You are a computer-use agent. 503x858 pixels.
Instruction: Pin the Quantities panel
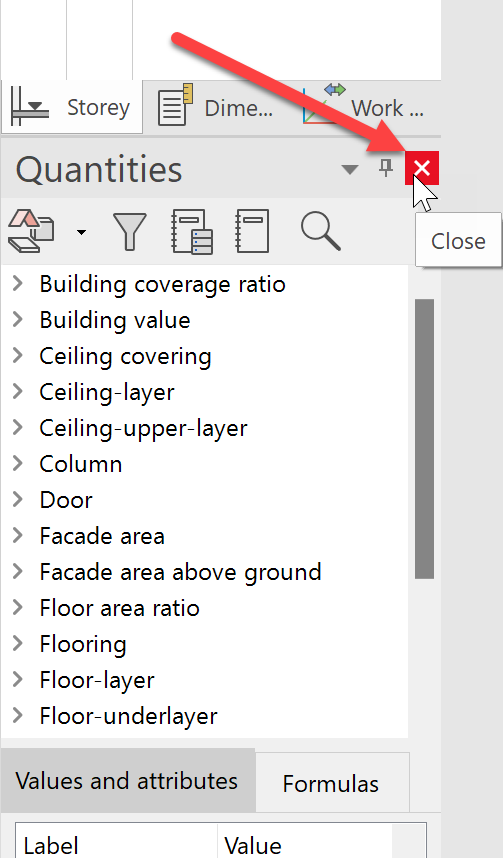386,168
